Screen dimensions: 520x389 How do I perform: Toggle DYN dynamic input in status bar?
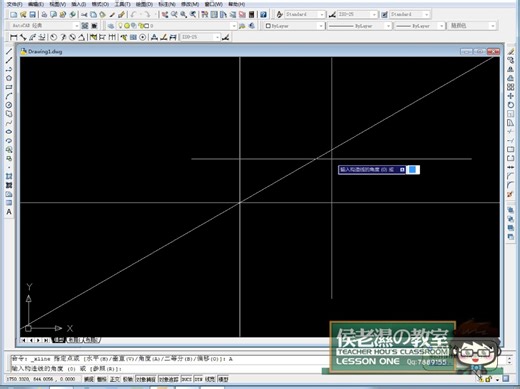coord(198,379)
